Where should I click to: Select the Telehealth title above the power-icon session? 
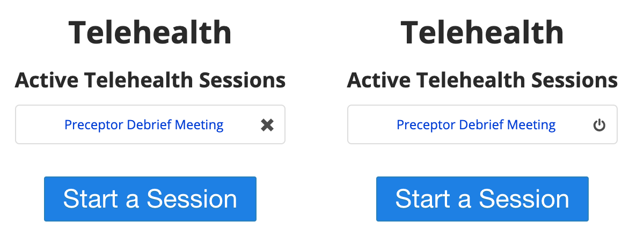pos(482,33)
